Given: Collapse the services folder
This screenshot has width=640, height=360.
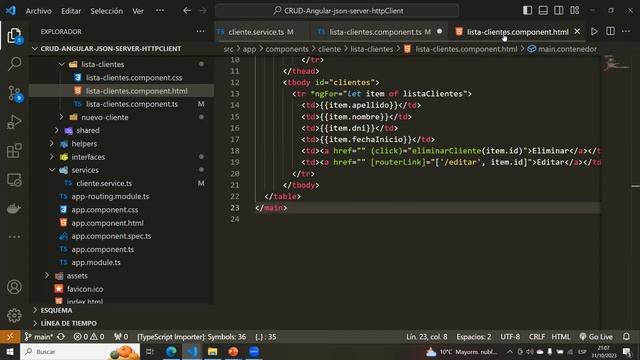Looking at the screenshot, I should [x=52, y=170].
